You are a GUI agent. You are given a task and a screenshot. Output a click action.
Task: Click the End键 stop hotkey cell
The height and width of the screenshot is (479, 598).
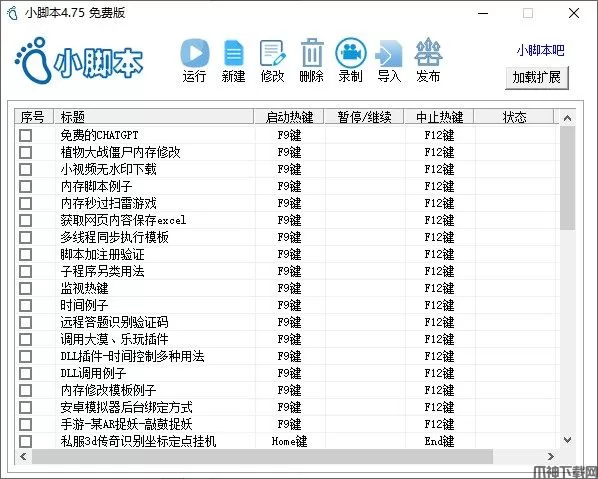(439, 442)
